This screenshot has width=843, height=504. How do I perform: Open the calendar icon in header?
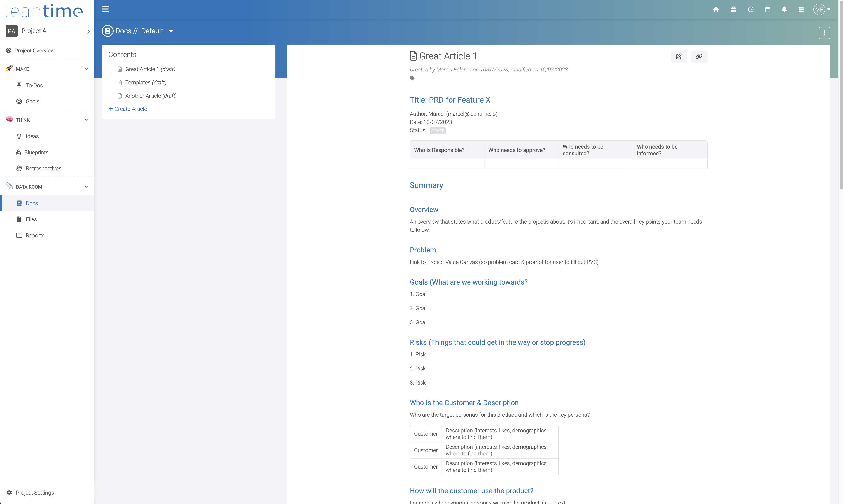[768, 10]
